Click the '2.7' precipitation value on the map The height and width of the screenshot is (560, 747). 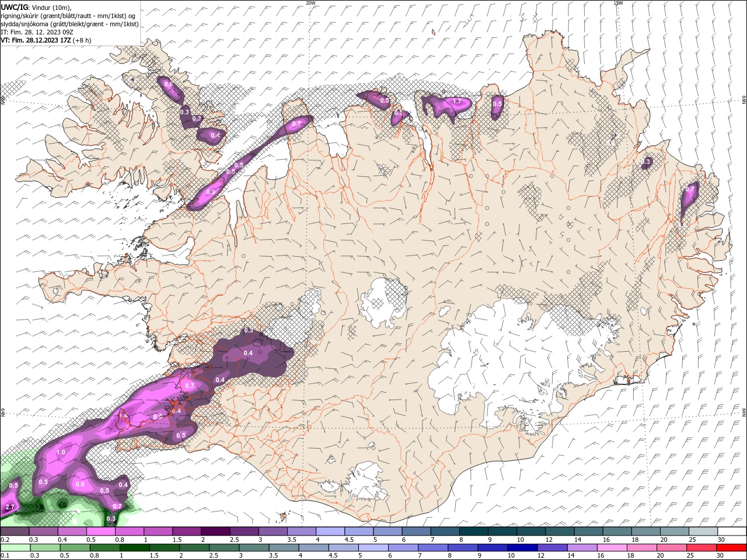pos(9,508)
